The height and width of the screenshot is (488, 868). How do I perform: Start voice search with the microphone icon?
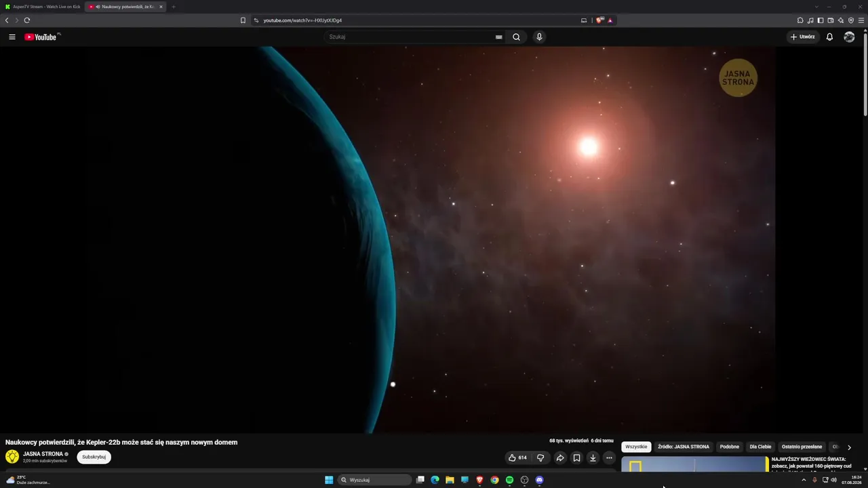539,37
